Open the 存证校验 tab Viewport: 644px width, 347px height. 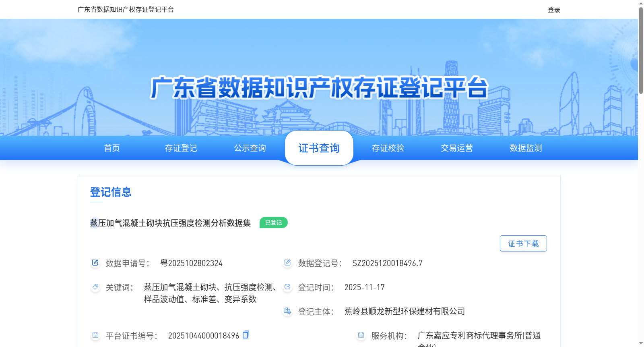tap(388, 148)
